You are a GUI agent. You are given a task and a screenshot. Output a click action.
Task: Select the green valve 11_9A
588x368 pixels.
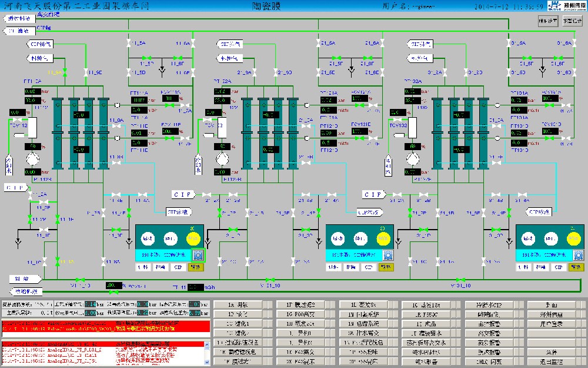65,72
